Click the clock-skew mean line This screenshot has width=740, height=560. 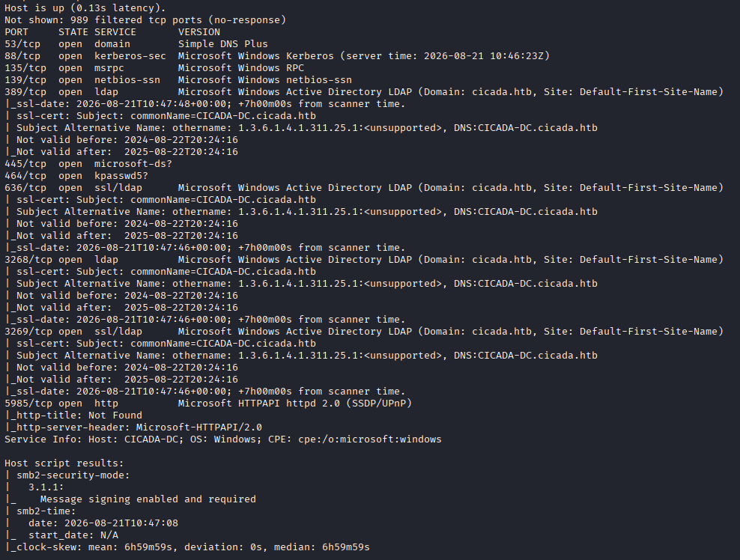click(187, 547)
